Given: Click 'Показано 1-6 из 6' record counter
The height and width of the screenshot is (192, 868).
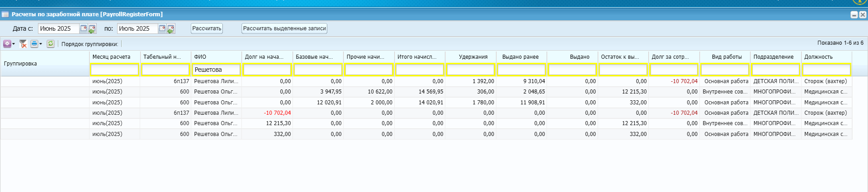Looking at the screenshot, I should [840, 43].
